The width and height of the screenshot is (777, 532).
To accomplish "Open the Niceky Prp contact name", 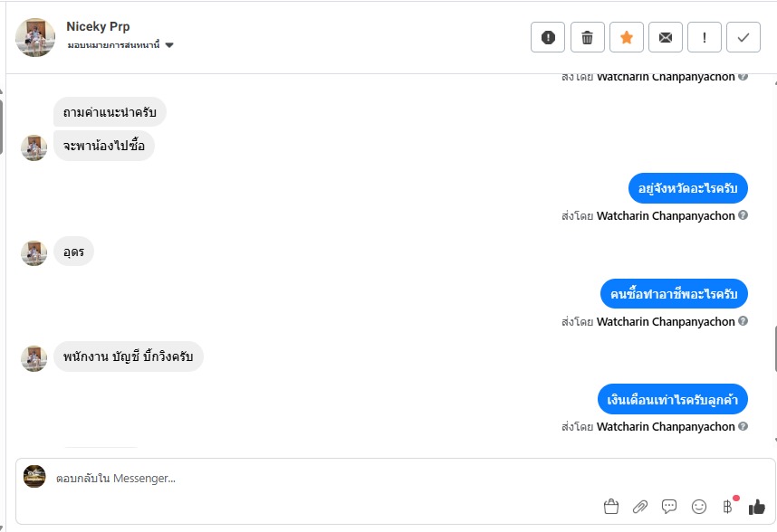I will (98, 26).
